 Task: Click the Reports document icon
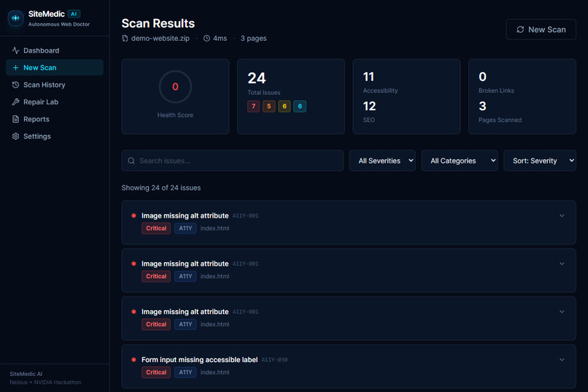coord(15,119)
